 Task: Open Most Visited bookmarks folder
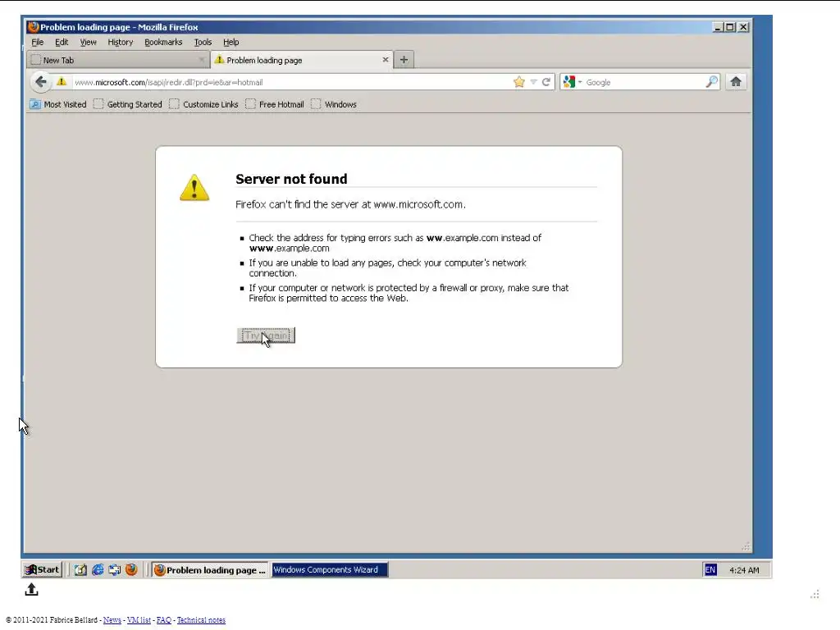tap(58, 104)
